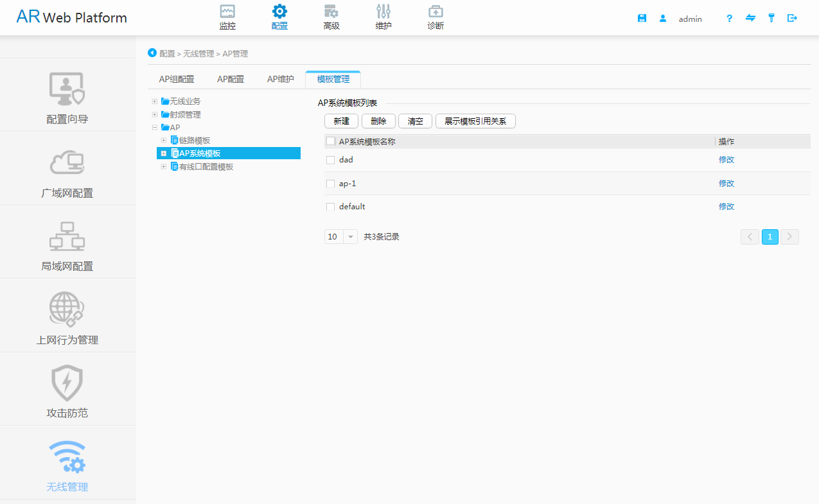This screenshot has height=504, width=819.
Task: Click 修改 link for the default template
Action: click(727, 206)
